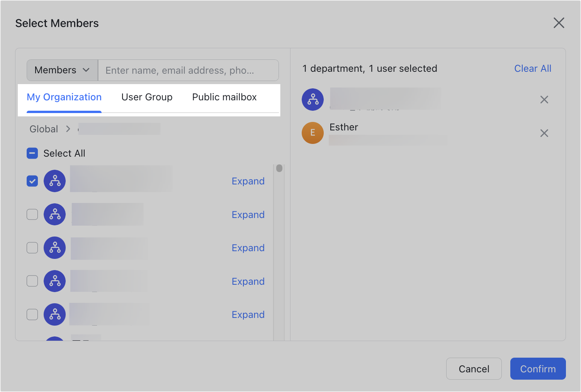Open the Members type dropdown
581x392 pixels.
point(62,70)
